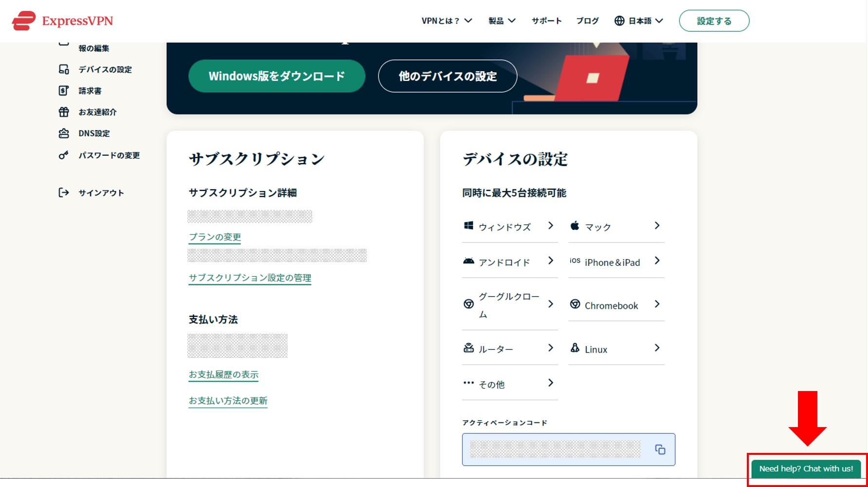Click the gift icon for お友達紹介
868x487 pixels.
coord(64,112)
